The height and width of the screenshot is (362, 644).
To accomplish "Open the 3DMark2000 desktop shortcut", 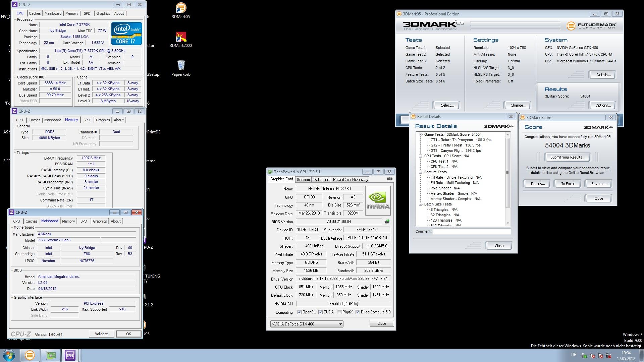I will click(x=181, y=40).
